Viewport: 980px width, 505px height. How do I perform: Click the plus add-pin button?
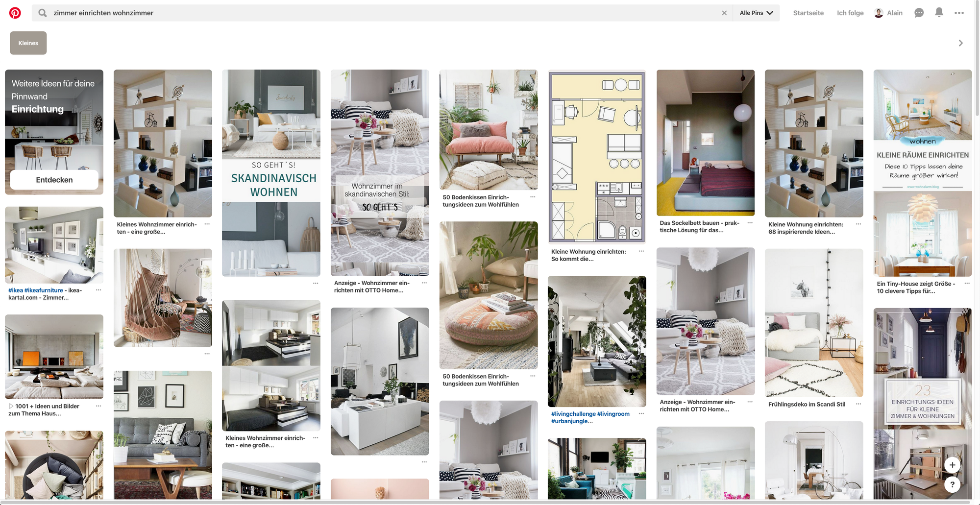(952, 465)
